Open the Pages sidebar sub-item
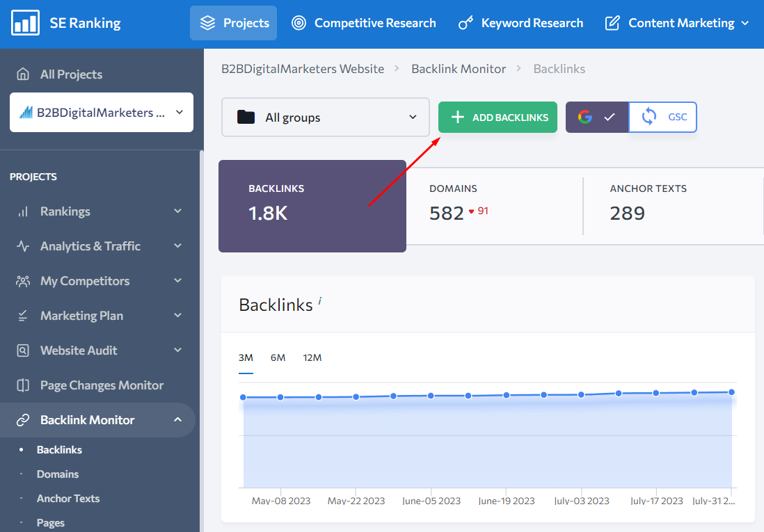Image resolution: width=764 pixels, height=532 pixels. click(51, 523)
